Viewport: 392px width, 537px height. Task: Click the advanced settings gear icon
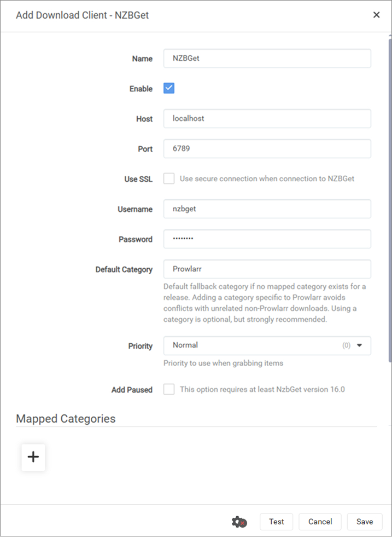(x=239, y=522)
